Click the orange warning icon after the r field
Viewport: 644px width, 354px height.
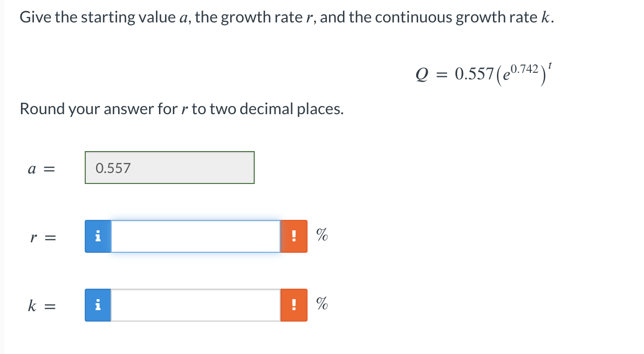click(x=294, y=236)
